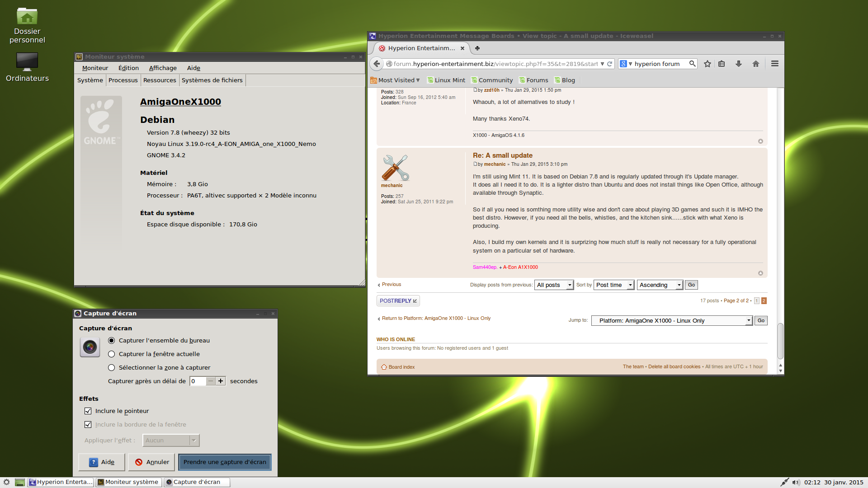The width and height of the screenshot is (868, 488).
Task: Click the bookmark star icon
Action: [x=708, y=64]
